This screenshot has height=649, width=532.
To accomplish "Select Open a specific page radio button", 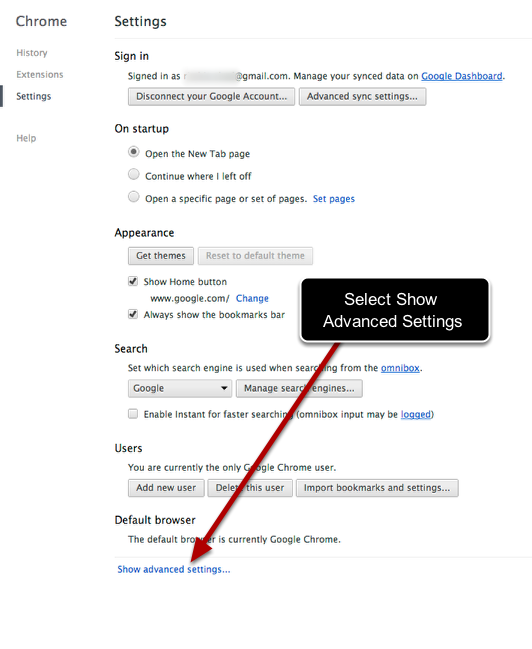I will 134,197.
